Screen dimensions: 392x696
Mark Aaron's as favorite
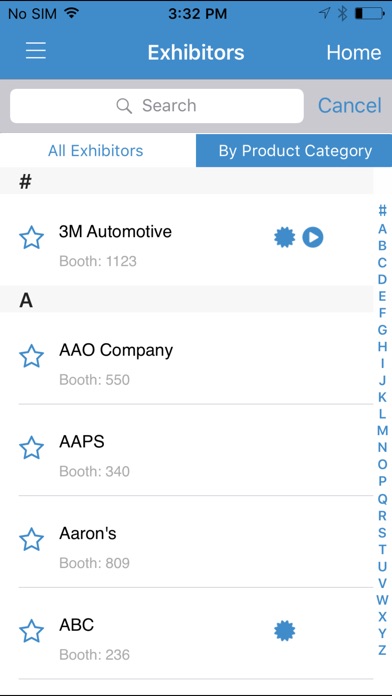[x=32, y=539]
